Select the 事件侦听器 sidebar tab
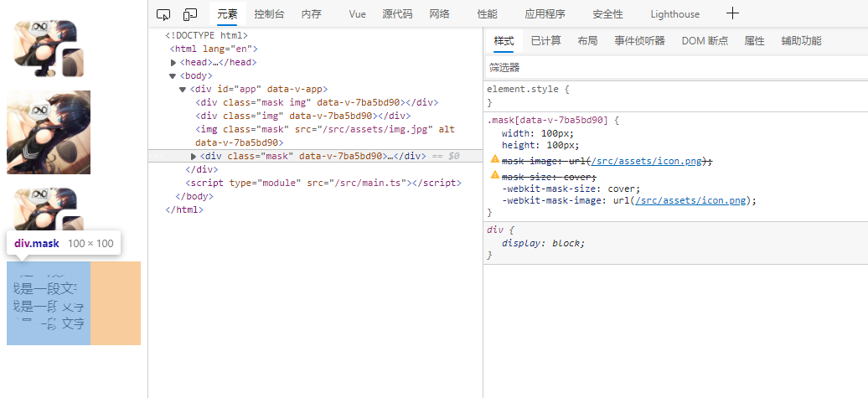Viewport: 868px width, 398px height. click(639, 41)
